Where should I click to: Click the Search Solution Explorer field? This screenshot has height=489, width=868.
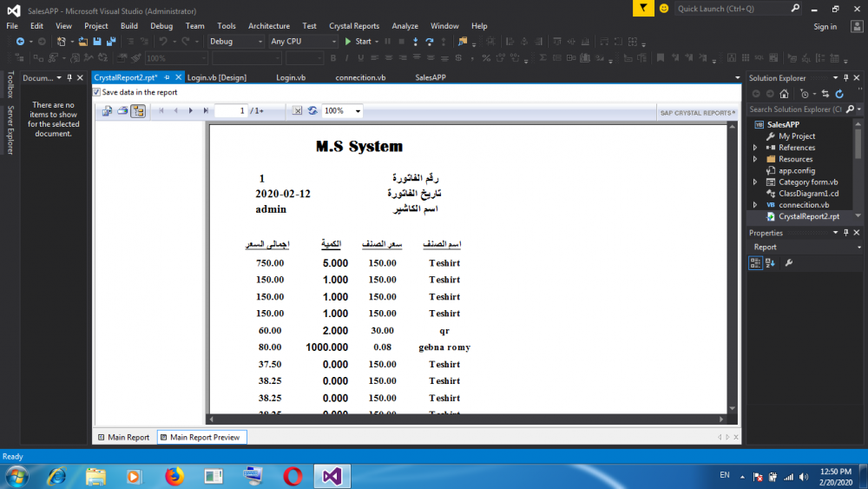(x=795, y=109)
